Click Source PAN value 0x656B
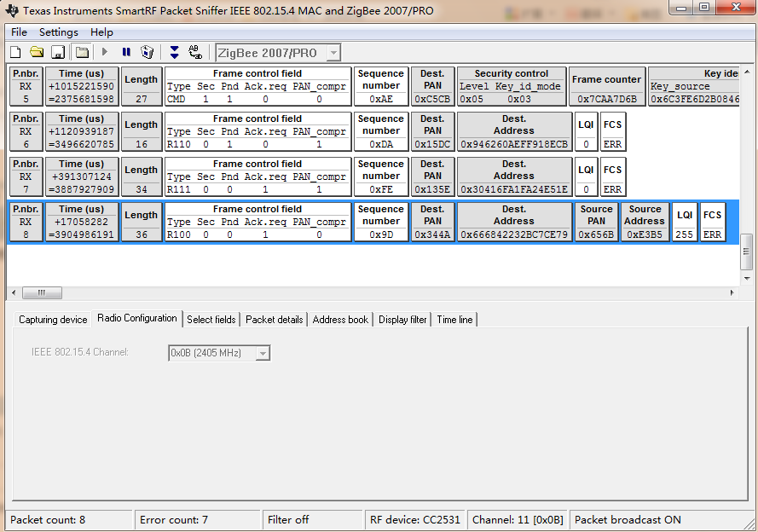Viewport: 758px width, 532px height. click(596, 234)
